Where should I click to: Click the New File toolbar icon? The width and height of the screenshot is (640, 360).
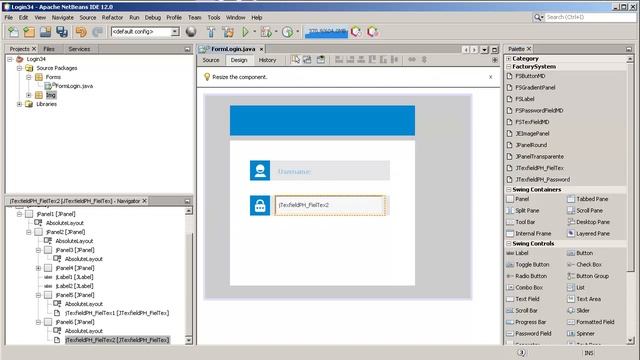coord(13,32)
